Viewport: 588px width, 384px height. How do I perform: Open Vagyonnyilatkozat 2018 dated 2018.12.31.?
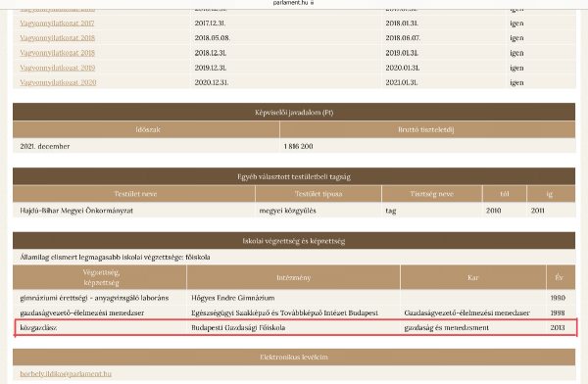coord(58,53)
